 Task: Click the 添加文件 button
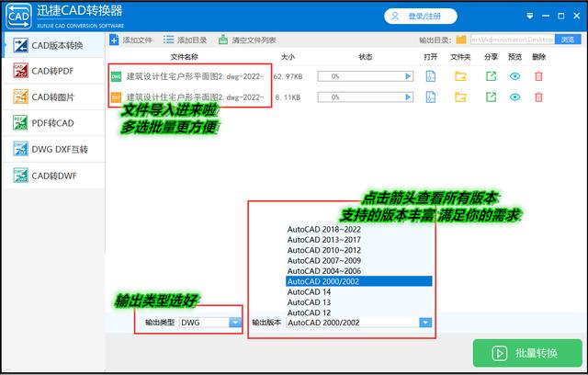[x=130, y=40]
